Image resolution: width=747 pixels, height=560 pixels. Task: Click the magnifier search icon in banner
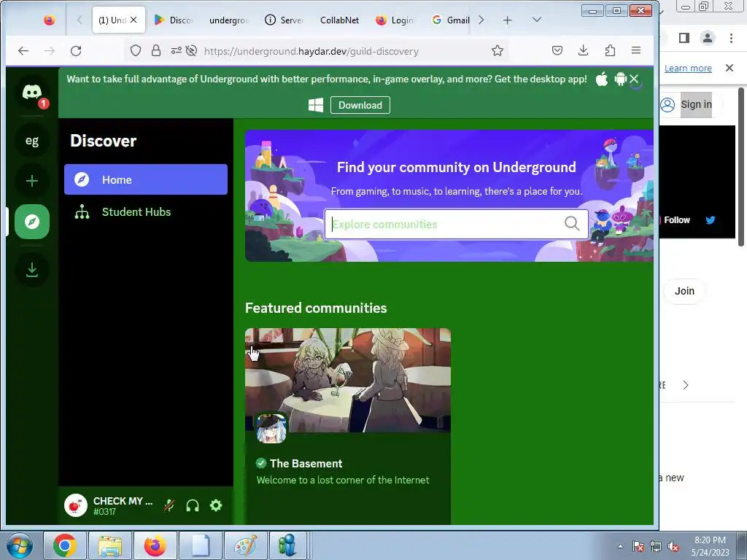pyautogui.click(x=572, y=223)
